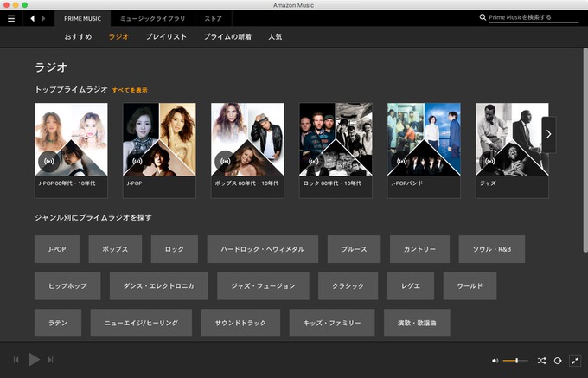The height and width of the screenshot is (378, 588).
Task: Choose ワールド genre button
Action: click(470, 285)
